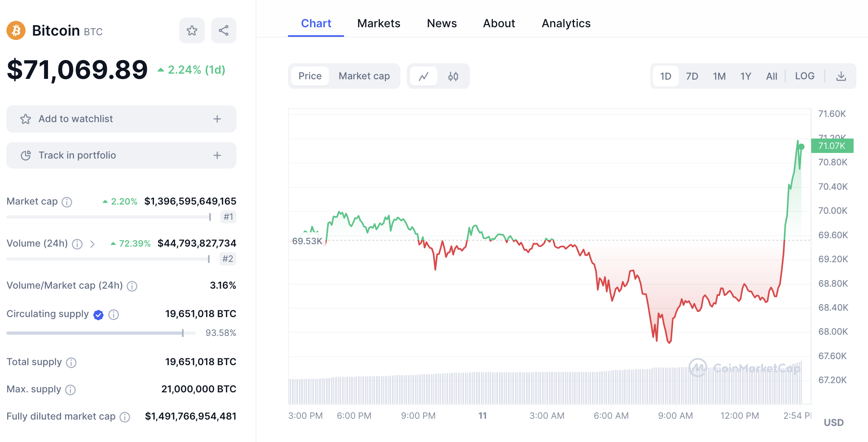Expand Track in portfolio plus sign

coord(217,155)
